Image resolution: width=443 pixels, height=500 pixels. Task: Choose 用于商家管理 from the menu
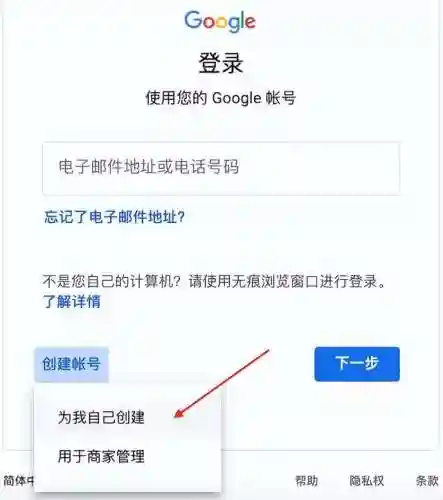pos(101,456)
